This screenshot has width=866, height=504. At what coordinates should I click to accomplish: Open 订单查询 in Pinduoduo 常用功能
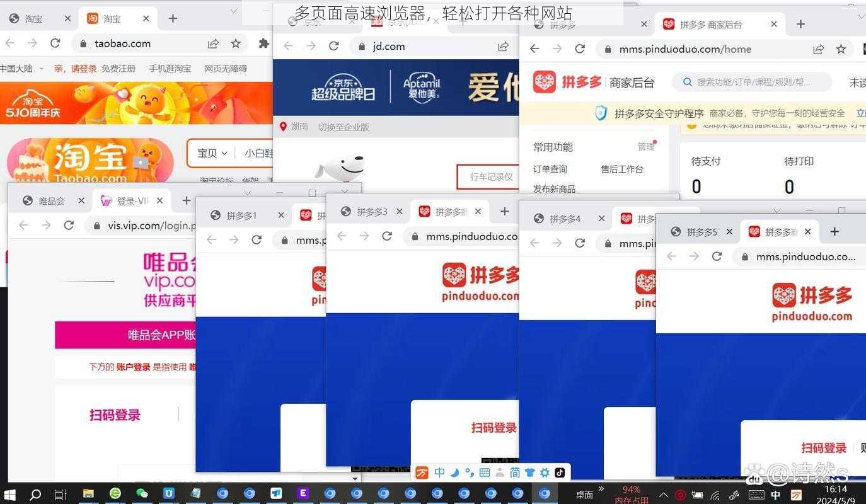click(550, 169)
